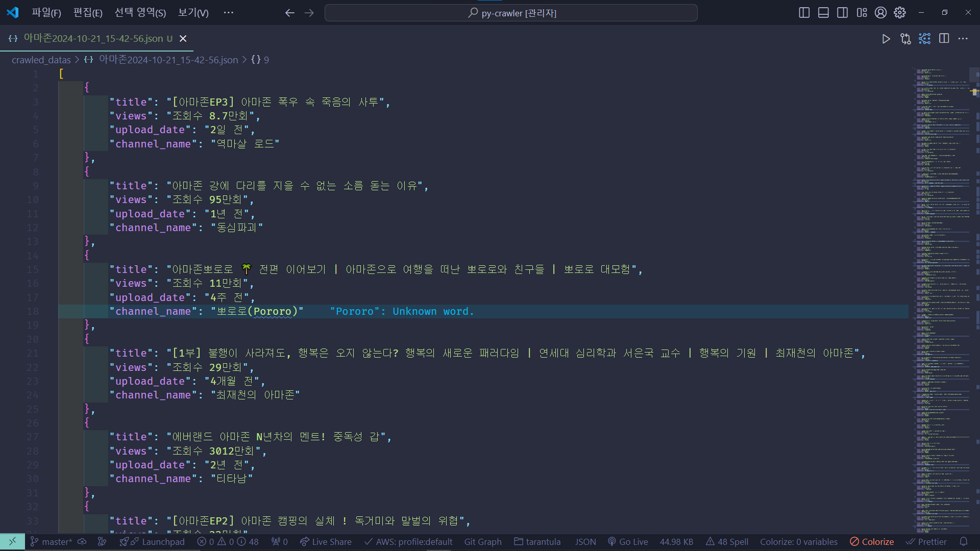Open the Manage settings gear

(x=900, y=13)
